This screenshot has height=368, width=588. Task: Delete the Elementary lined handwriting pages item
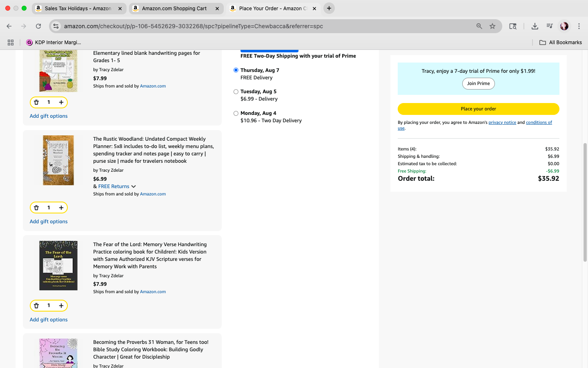pyautogui.click(x=36, y=102)
